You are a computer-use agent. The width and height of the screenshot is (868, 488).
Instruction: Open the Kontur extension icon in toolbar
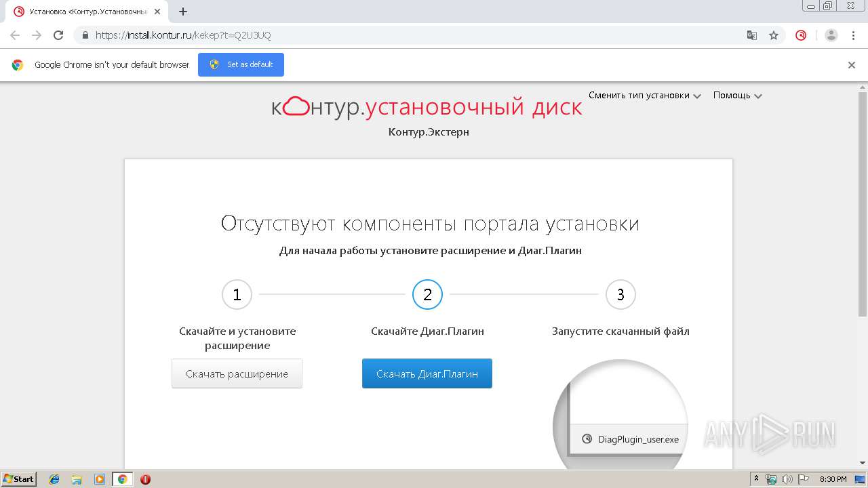click(x=801, y=35)
